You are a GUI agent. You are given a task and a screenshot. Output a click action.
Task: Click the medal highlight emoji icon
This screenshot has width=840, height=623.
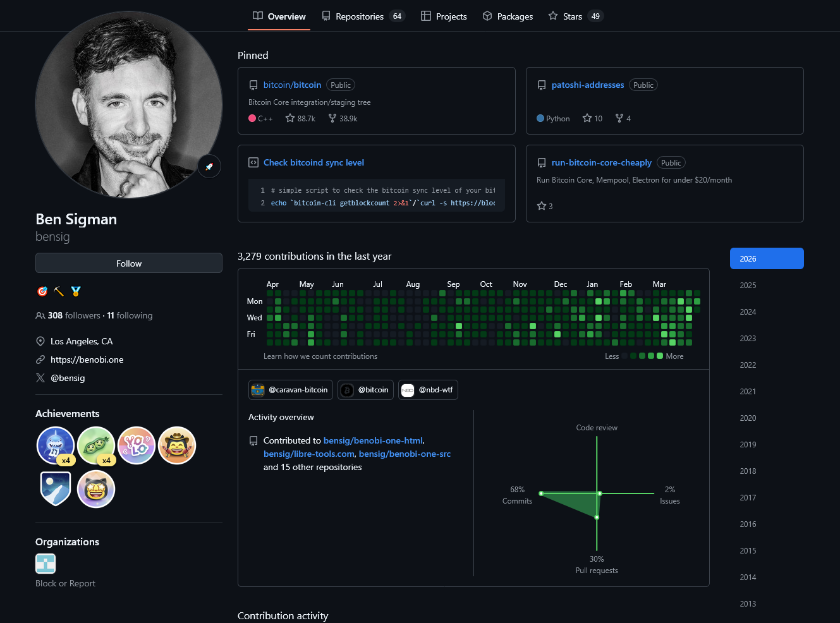pos(76,291)
